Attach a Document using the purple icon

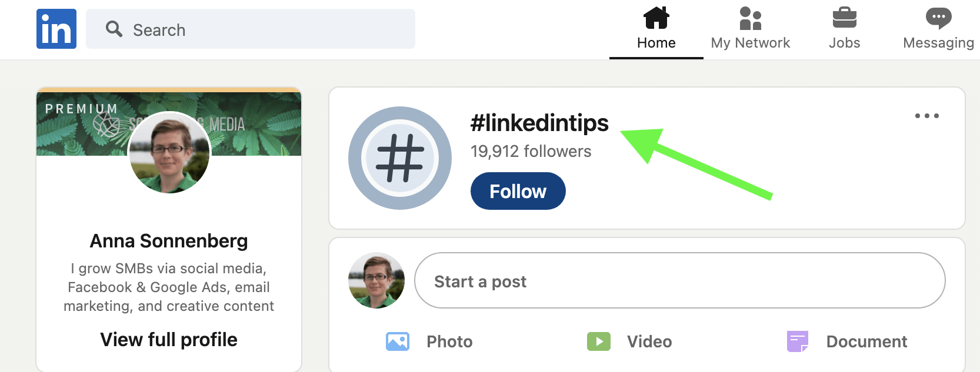pos(798,341)
